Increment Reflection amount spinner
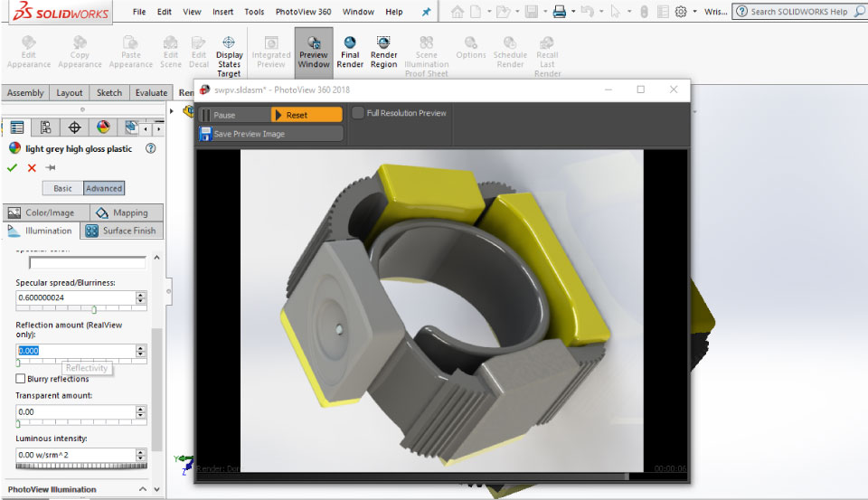 [141, 348]
